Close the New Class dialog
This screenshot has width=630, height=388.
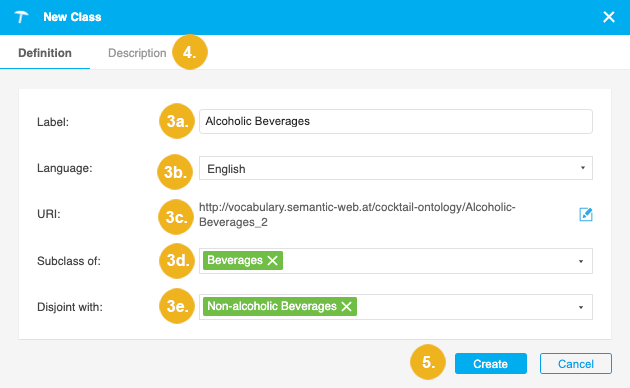[609, 17]
